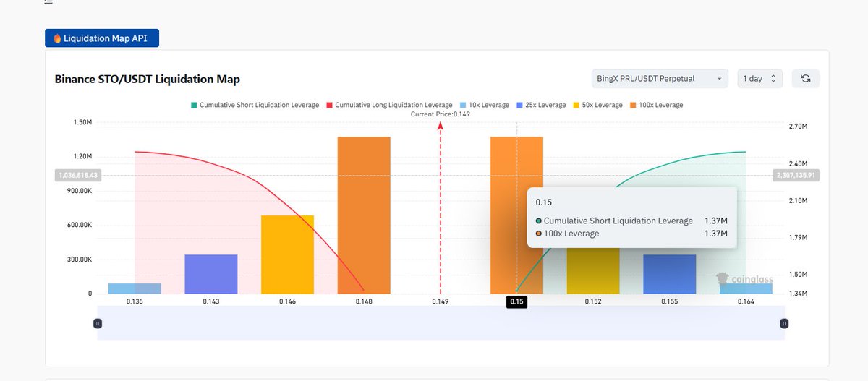Click the 1.79M right axis label

pos(798,237)
